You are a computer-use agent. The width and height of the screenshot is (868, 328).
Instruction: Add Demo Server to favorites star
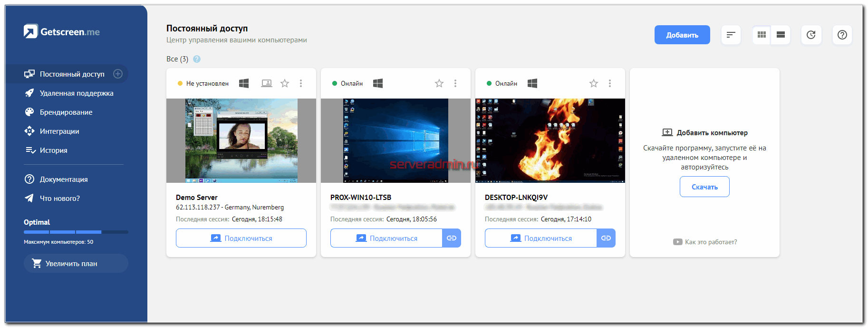coord(285,83)
